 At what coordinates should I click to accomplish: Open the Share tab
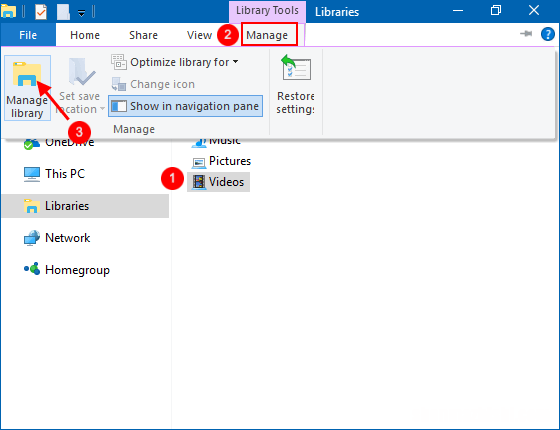[x=143, y=35]
